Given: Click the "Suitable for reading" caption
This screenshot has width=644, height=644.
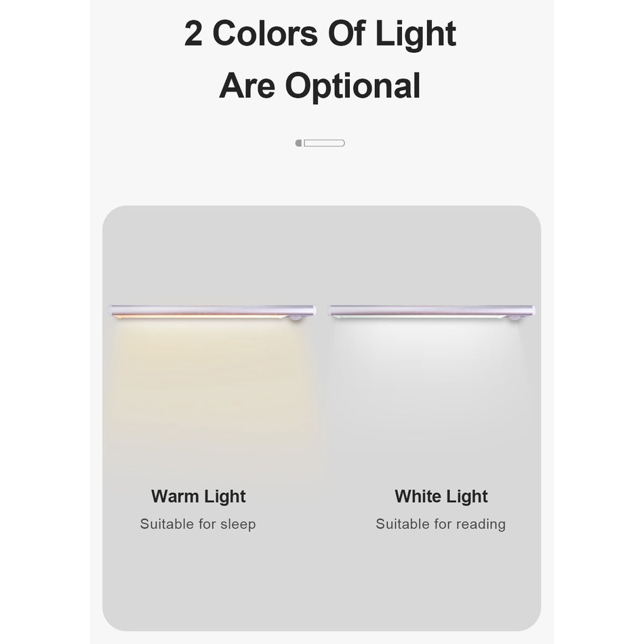Looking at the screenshot, I should (441, 524).
